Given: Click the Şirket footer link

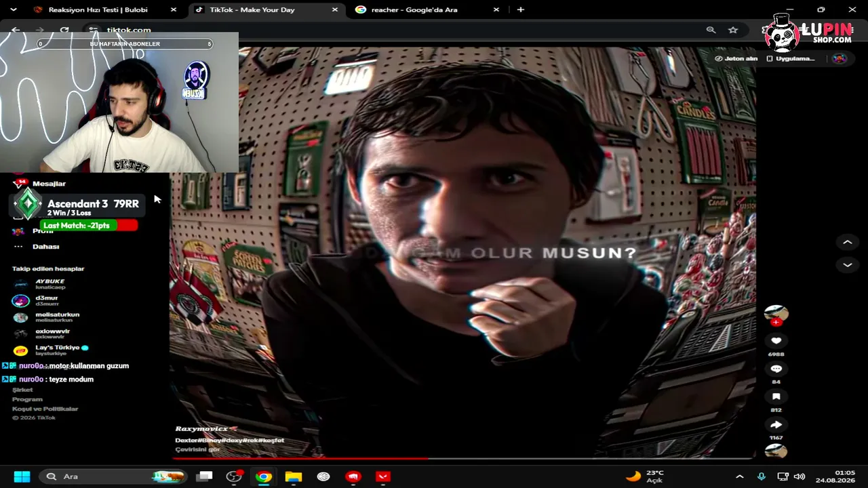Looking at the screenshot, I should coord(22,390).
